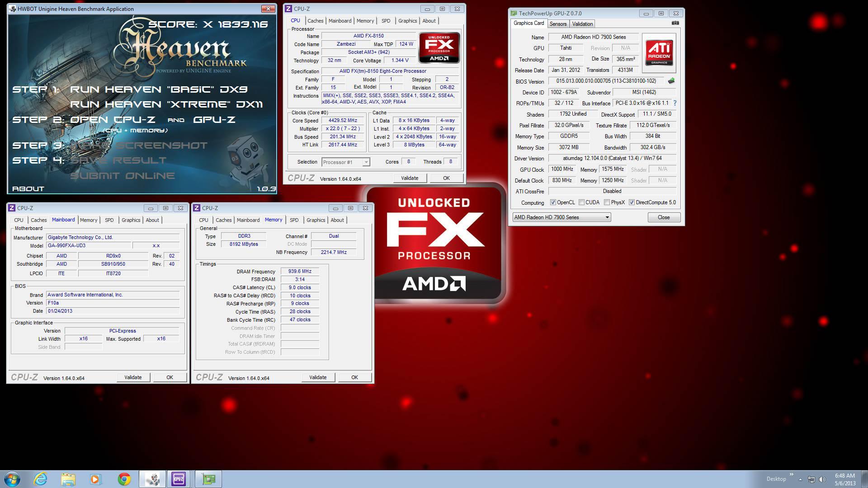This screenshot has width=868, height=488.
Task: Click Submit Online in Heaven app
Action: (122, 176)
